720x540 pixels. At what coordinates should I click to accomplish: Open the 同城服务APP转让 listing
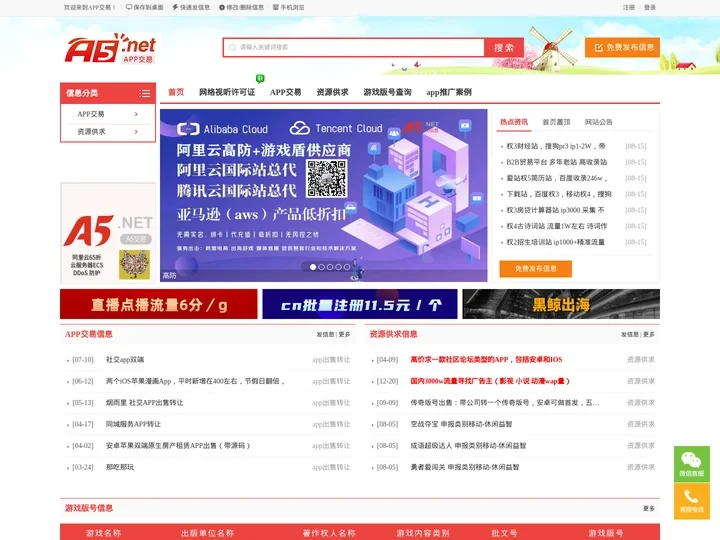click(x=133, y=424)
